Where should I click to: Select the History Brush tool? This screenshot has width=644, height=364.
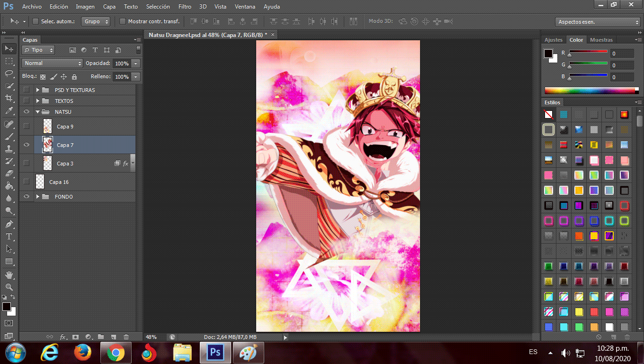tap(9, 161)
